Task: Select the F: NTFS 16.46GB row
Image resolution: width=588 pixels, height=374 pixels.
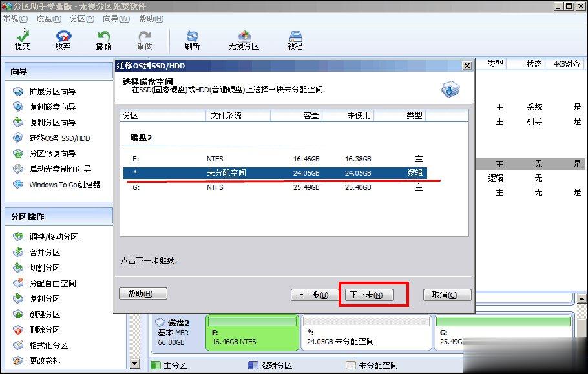Action: pyautogui.click(x=275, y=159)
